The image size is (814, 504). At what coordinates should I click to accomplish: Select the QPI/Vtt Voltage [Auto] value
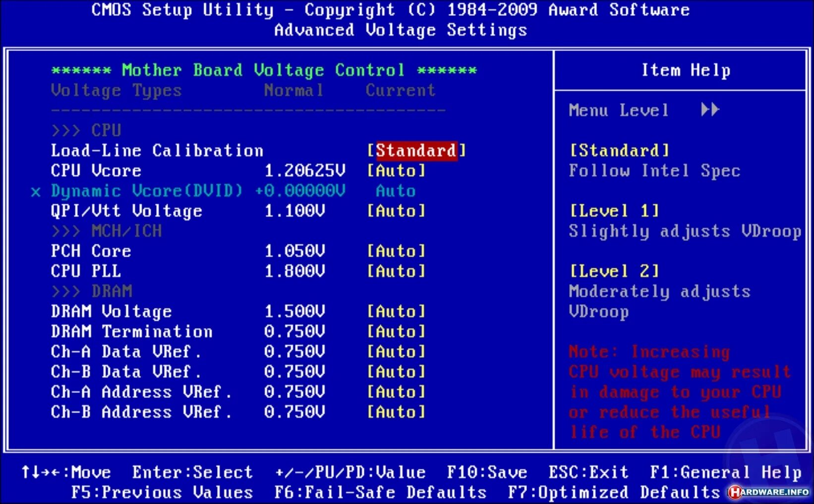click(396, 211)
